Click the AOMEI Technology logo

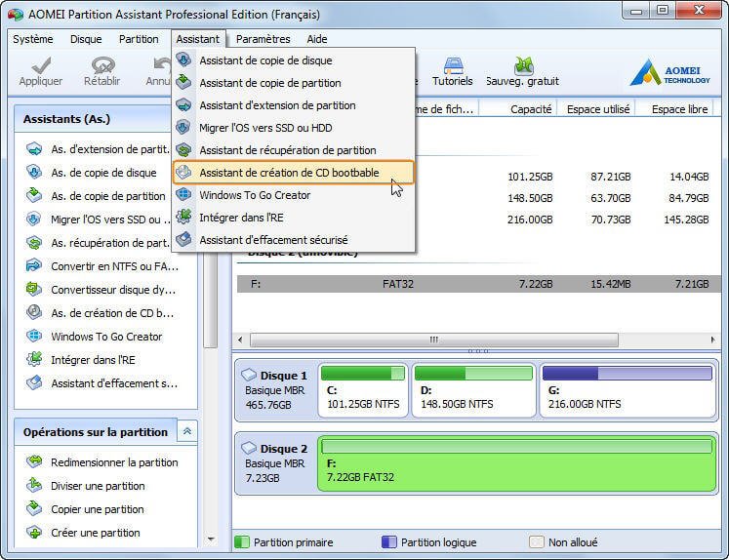click(x=669, y=72)
